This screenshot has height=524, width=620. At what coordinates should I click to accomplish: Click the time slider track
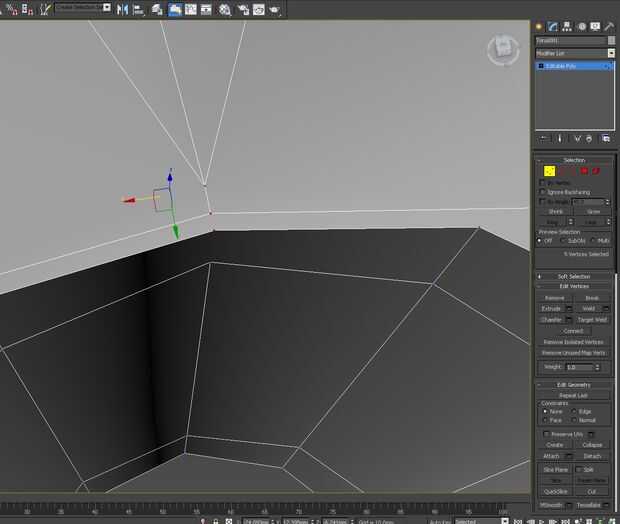[253, 509]
